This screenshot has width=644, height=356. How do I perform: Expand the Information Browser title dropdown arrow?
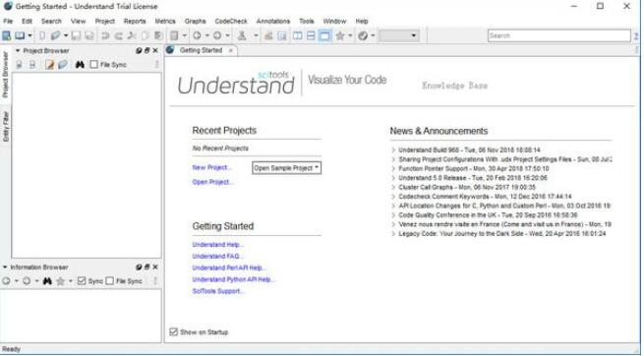pyautogui.click(x=5, y=267)
